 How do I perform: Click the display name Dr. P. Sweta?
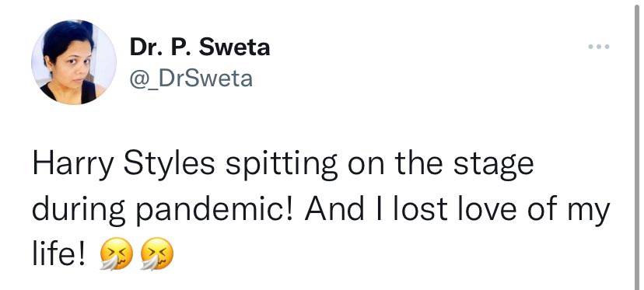point(200,47)
